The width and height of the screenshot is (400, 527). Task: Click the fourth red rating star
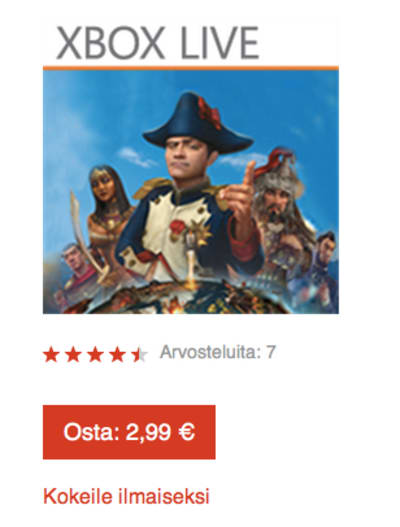(x=117, y=355)
